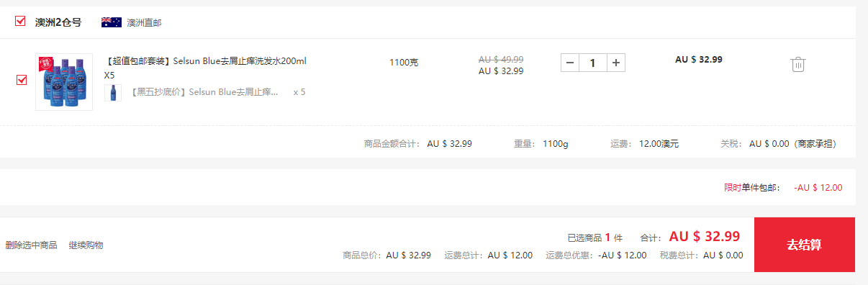Screen dimensions: 868x285
Task: Click the red total AU $ 32.99
Action: coord(704,236)
